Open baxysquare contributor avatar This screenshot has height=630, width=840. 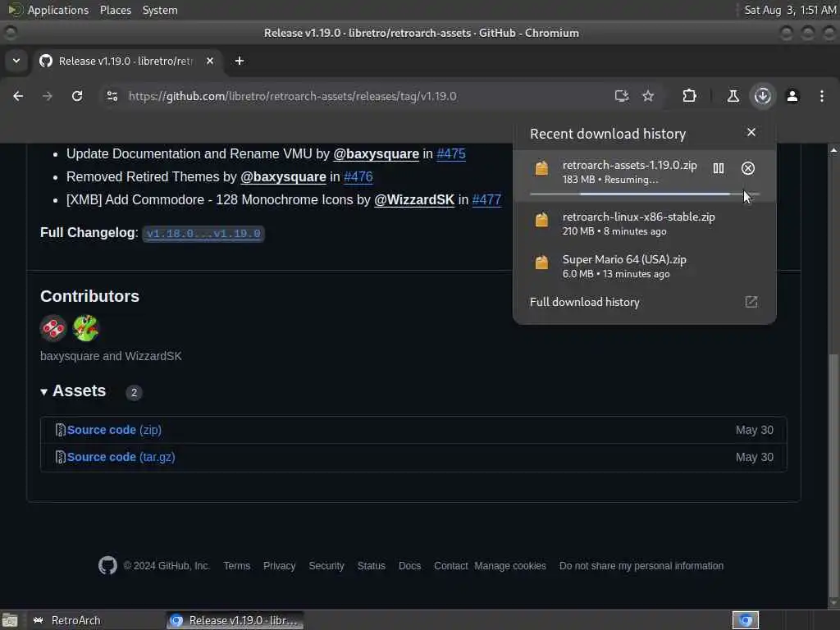(53, 328)
